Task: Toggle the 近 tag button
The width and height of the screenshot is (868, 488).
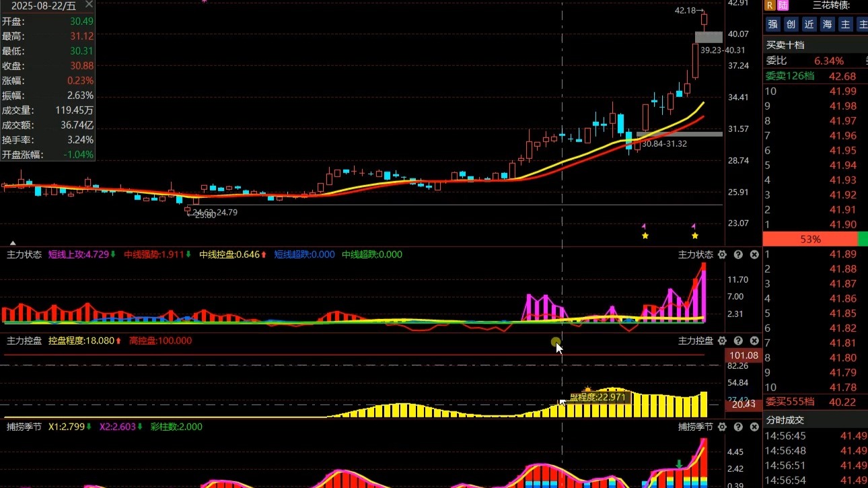Action: tap(809, 25)
